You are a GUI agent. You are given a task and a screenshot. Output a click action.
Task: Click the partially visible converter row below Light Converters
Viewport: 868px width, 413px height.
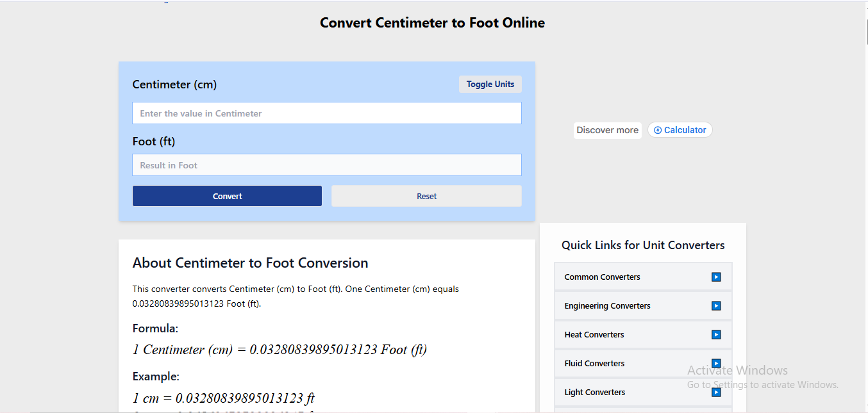(642, 410)
